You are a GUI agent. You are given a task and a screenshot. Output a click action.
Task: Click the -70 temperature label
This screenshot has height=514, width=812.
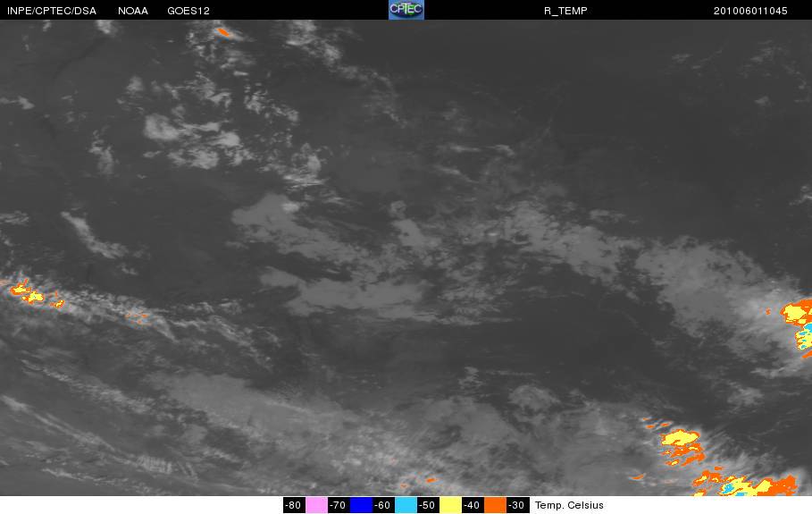(339, 505)
